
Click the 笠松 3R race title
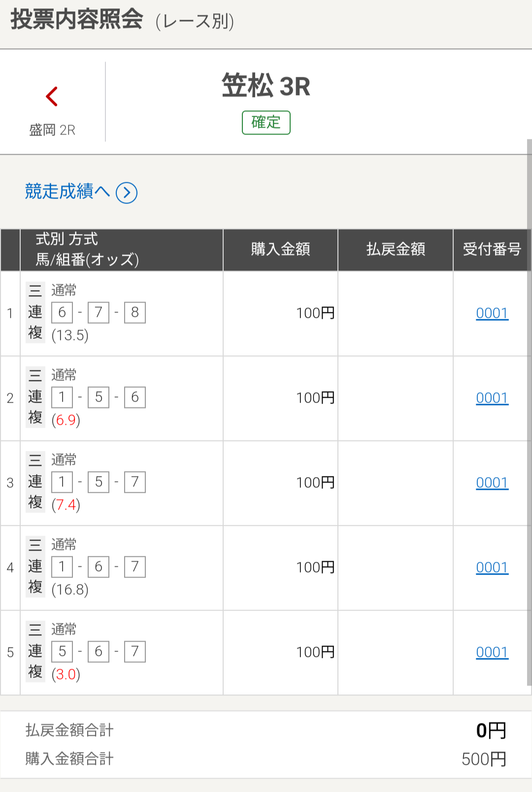tap(266, 86)
